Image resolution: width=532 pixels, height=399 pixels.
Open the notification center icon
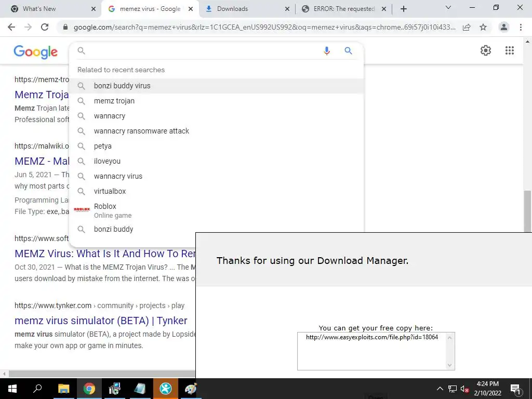[x=515, y=389]
